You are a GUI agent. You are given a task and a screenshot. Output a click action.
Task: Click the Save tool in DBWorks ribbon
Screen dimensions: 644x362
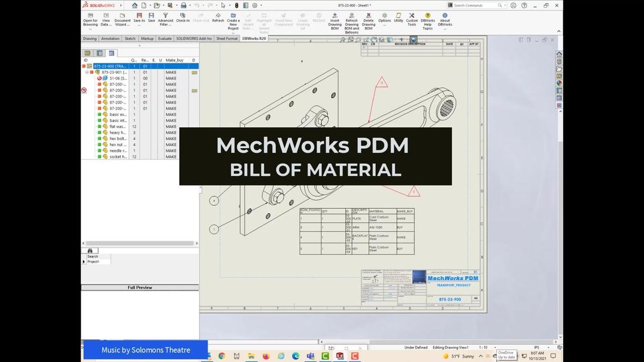[151, 18]
